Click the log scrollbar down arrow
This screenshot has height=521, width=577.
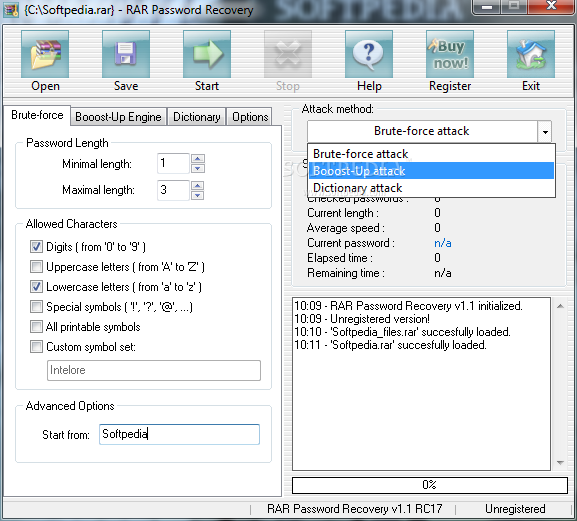[x=560, y=462]
